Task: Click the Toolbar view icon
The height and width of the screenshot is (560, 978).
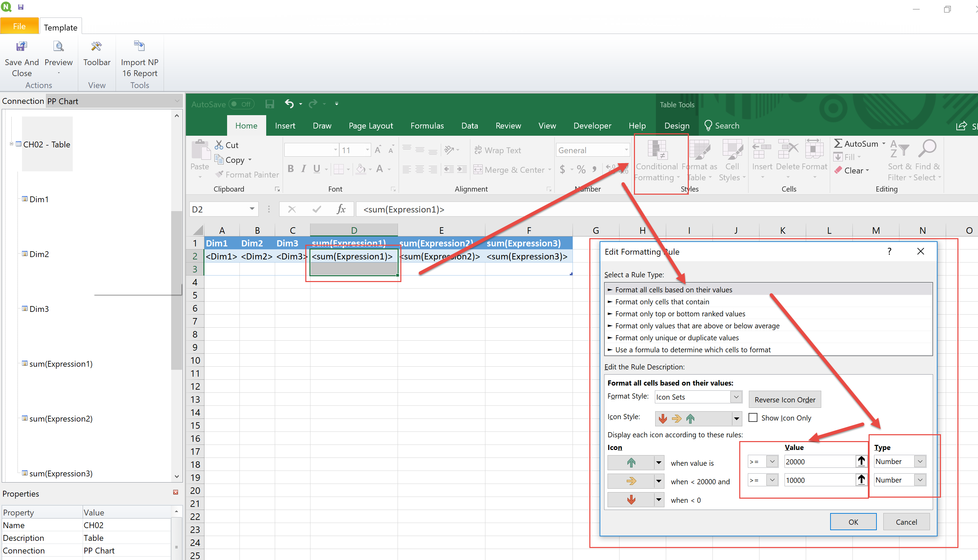Action: click(x=96, y=47)
